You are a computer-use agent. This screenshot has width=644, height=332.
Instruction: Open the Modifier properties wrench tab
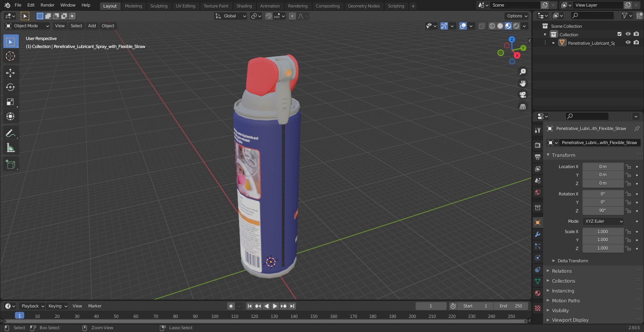(x=537, y=234)
